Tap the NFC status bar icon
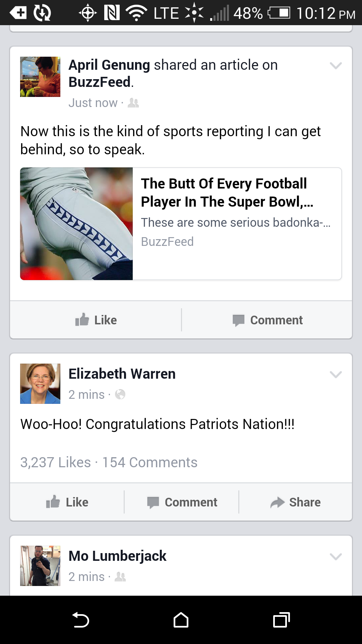The height and width of the screenshot is (644, 362). pyautogui.click(x=112, y=13)
